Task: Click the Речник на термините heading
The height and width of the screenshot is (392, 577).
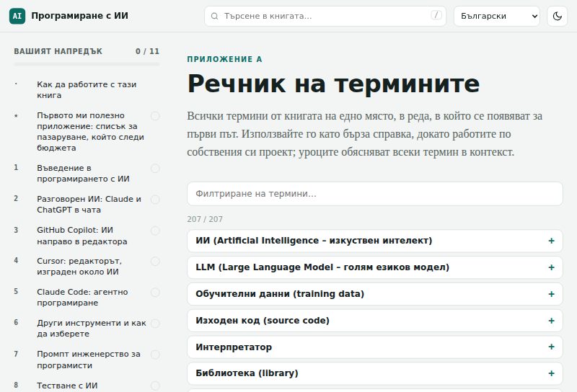Action: pos(333,84)
